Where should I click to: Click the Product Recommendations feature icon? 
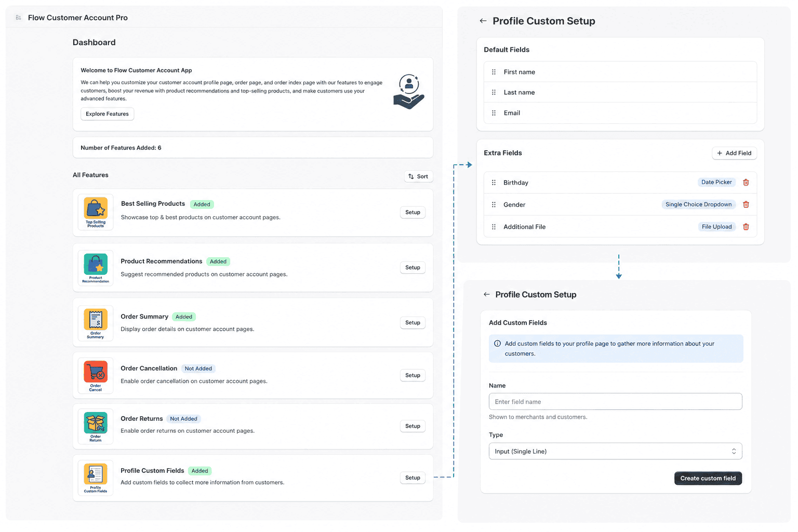pyautogui.click(x=96, y=268)
